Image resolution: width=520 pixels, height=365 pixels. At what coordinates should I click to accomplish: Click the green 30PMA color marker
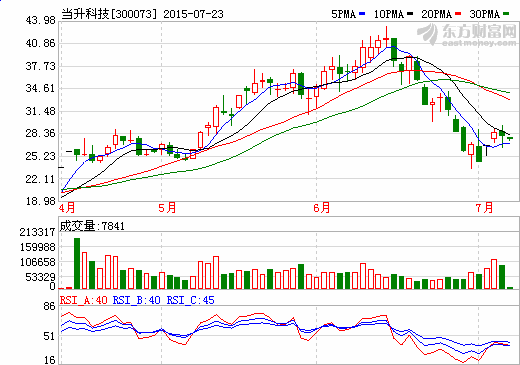tap(506, 14)
